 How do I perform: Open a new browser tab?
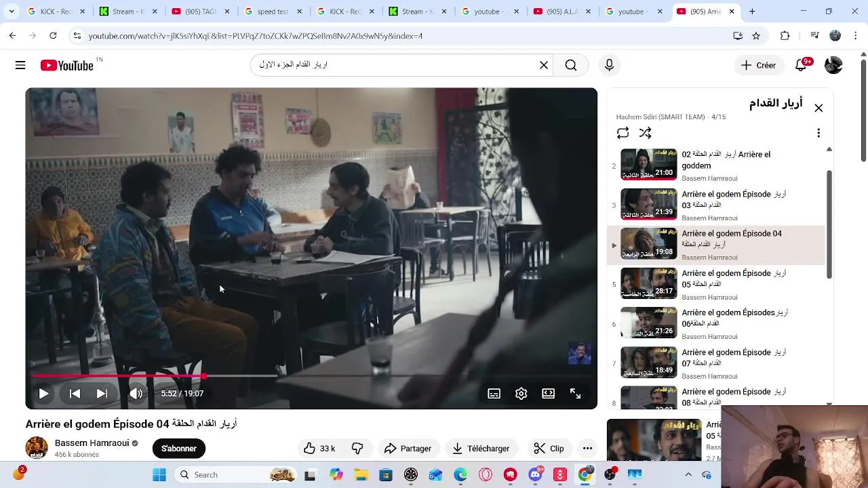(752, 12)
